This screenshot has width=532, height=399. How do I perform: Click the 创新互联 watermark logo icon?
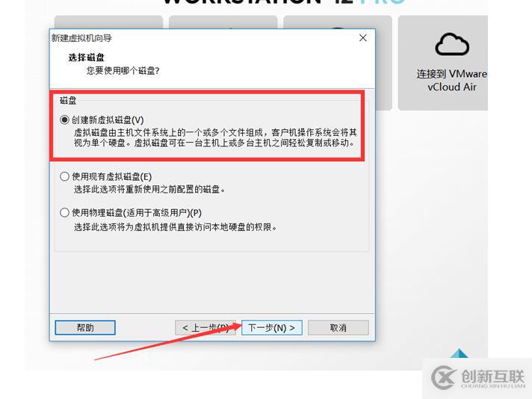coord(443,377)
